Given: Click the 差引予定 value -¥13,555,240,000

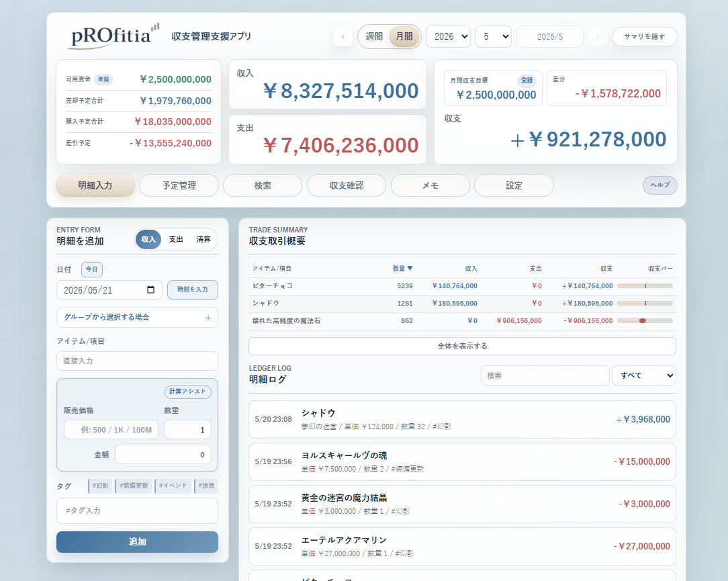Looking at the screenshot, I should (x=171, y=143).
